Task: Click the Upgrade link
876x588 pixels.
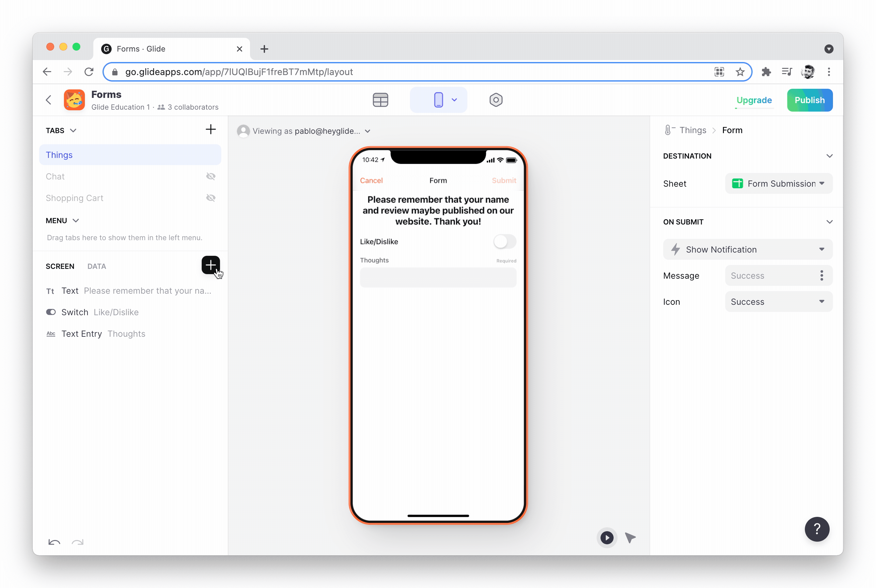Action: [754, 100]
